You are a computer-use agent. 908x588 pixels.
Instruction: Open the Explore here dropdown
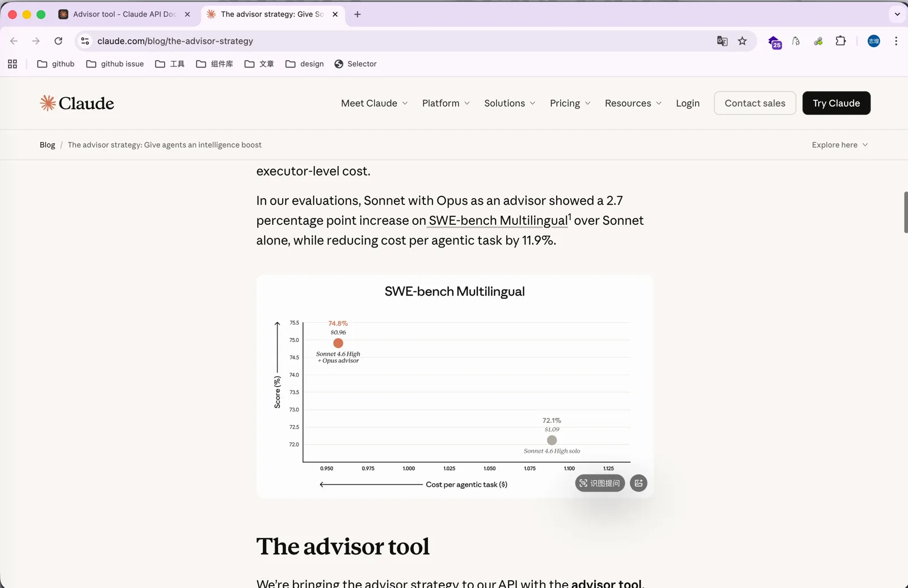click(x=840, y=145)
